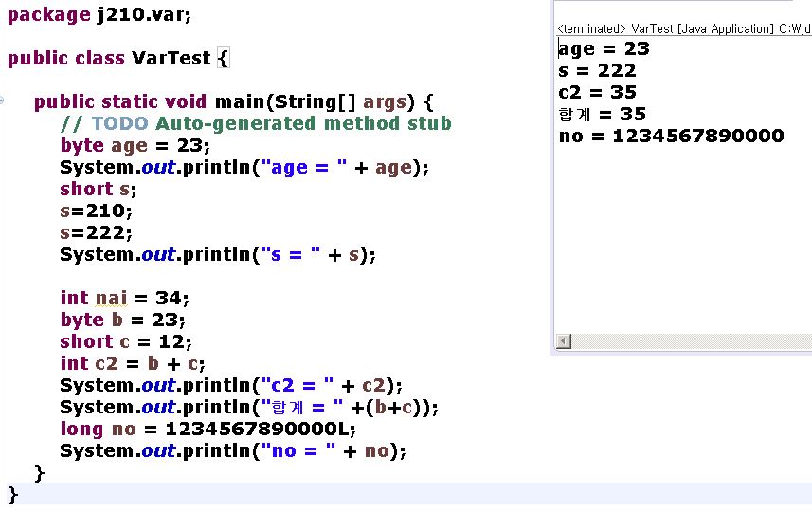Click the 'short c = 12;' line

[126, 341]
